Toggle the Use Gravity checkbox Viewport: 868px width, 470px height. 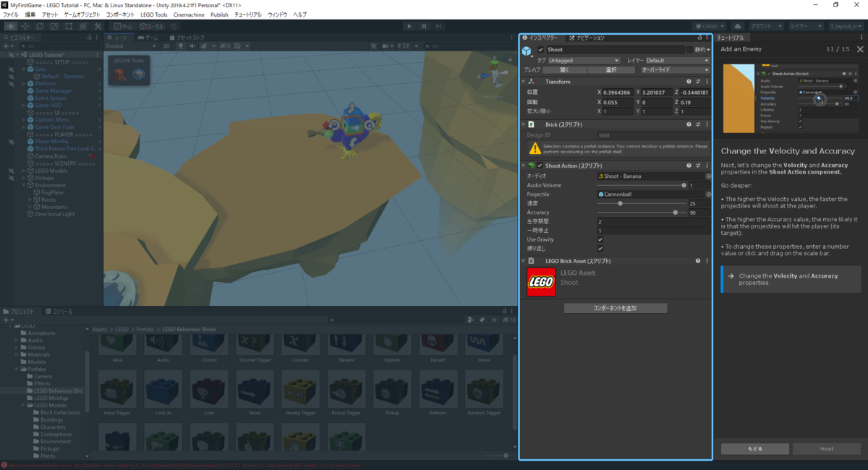(600, 239)
